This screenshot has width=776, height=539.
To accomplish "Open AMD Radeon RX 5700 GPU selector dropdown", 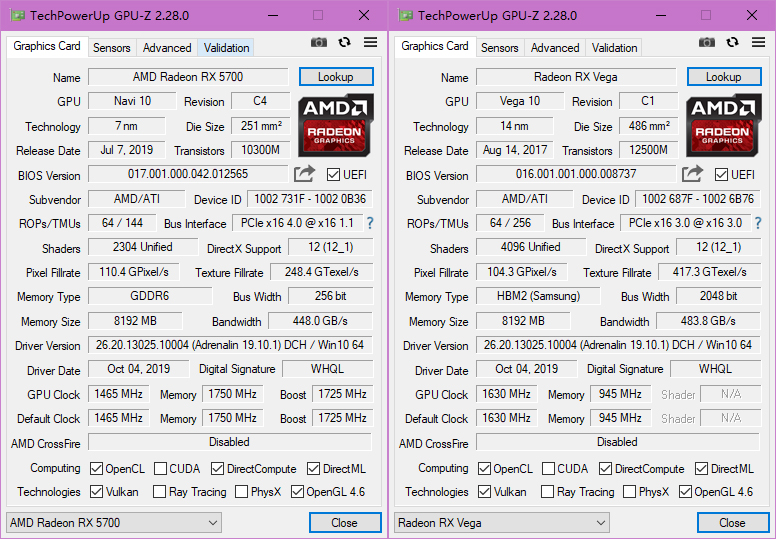I will pos(114,523).
